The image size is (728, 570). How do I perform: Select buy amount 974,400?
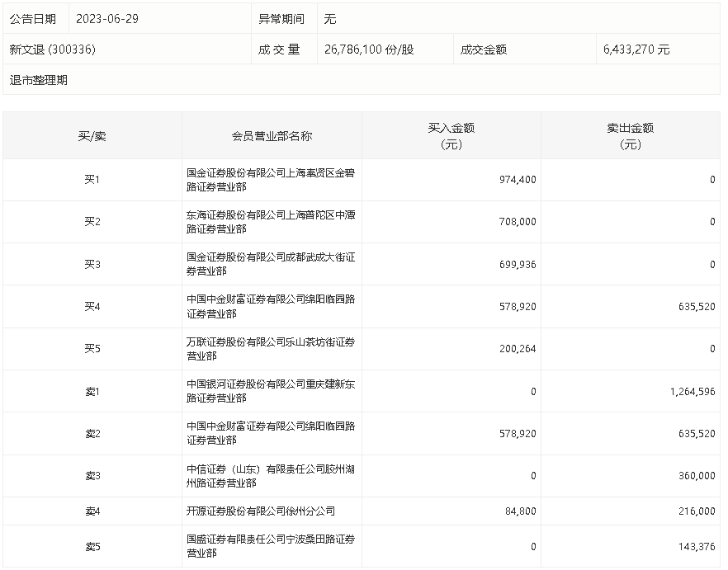pos(518,180)
